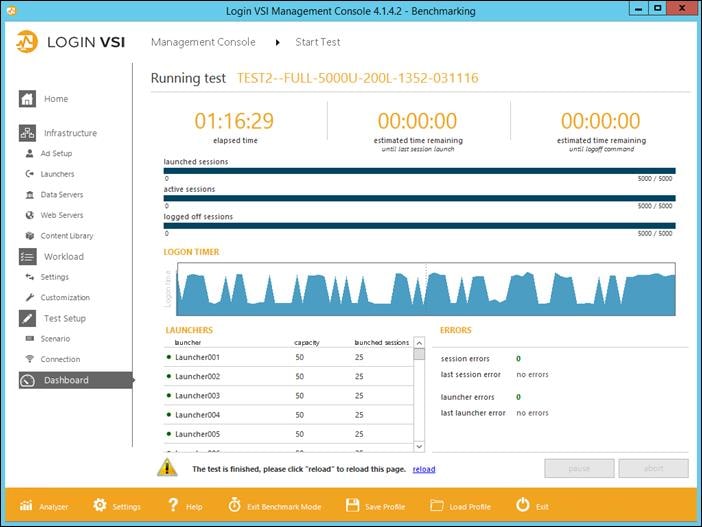Click the Content Library cube icon
This screenshot has width=702, height=527.
click(30, 236)
